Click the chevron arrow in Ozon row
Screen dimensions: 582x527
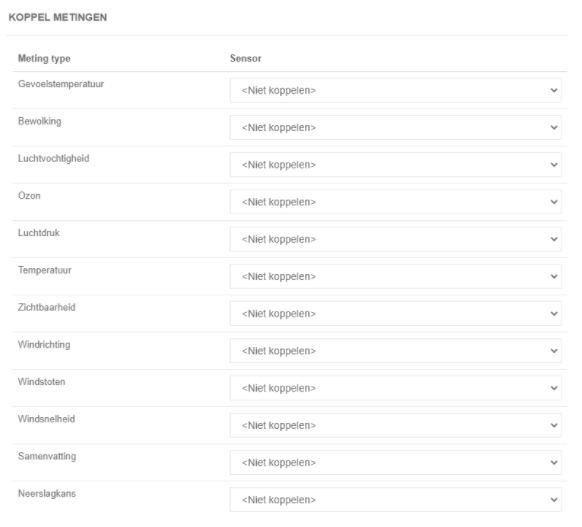554,202
